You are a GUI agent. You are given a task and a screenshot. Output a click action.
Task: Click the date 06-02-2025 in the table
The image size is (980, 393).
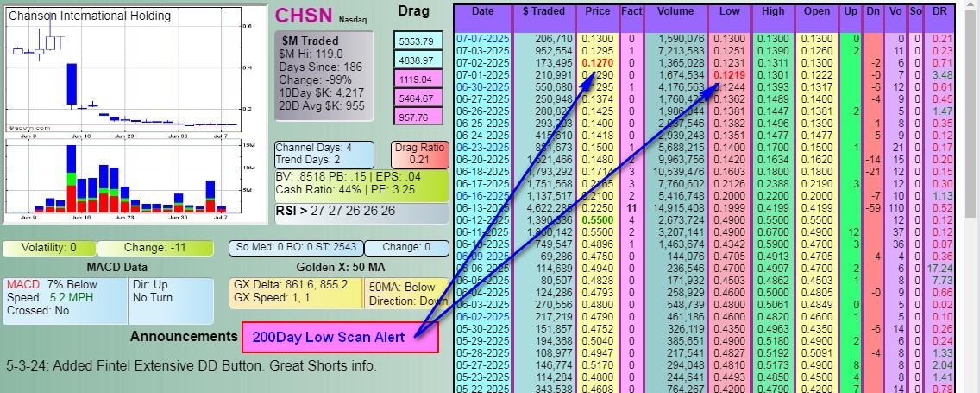pyautogui.click(x=482, y=317)
